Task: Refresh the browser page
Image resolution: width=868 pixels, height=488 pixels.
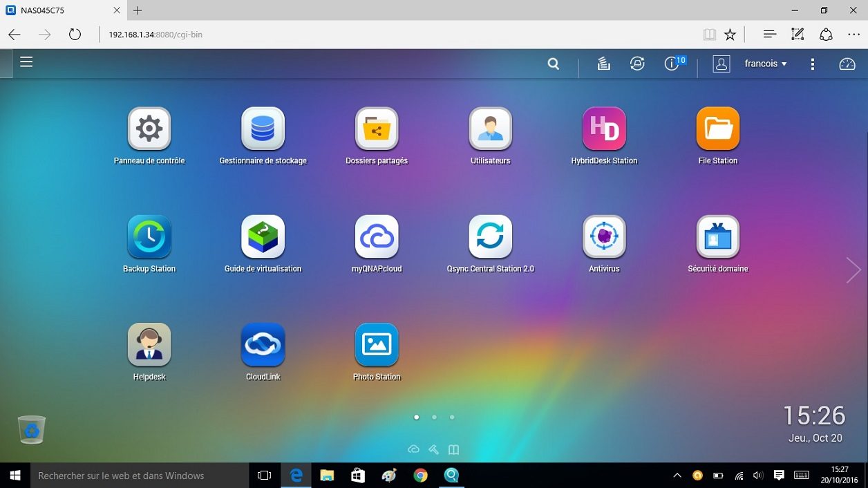Action: coord(75,35)
